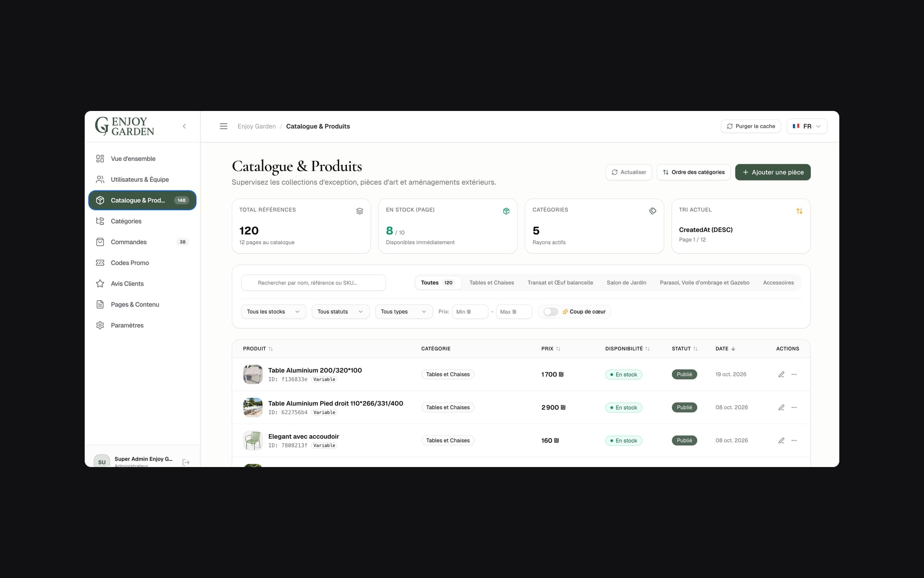The image size is (924, 578).
Task: Open the Tous les stocks dropdown
Action: (273, 312)
